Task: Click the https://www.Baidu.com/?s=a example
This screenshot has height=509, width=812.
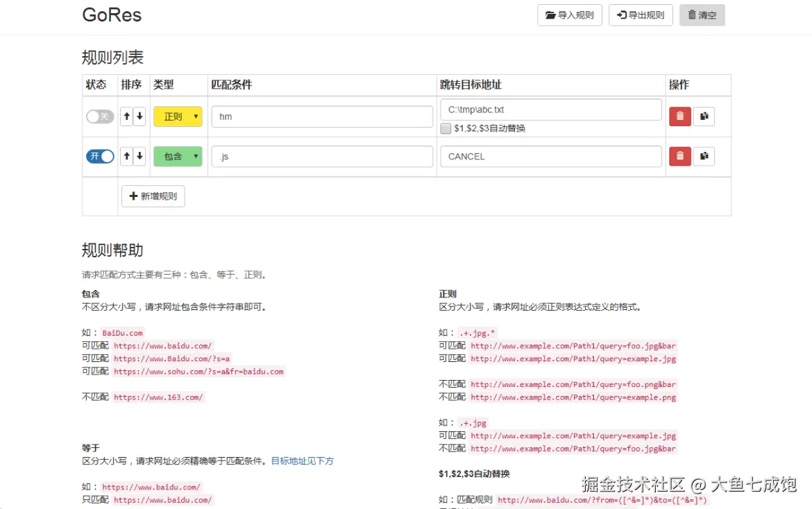Action: tap(172, 359)
